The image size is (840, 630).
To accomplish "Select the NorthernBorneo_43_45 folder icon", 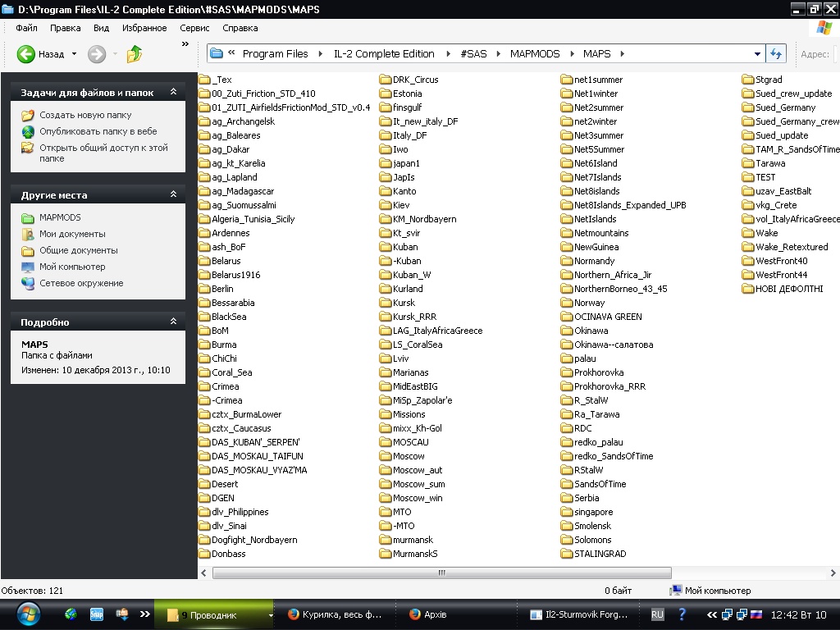I will pyautogui.click(x=567, y=289).
